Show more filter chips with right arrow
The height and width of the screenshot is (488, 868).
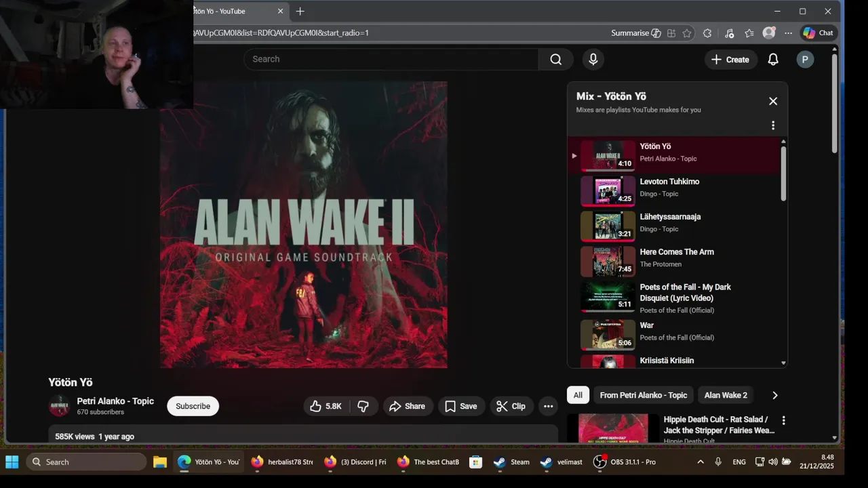click(774, 395)
